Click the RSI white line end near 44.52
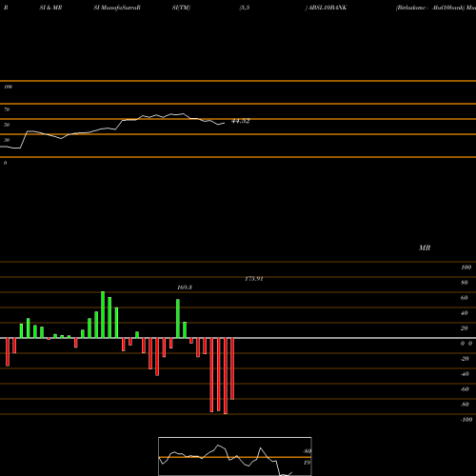476x476 pixels. click(x=224, y=123)
